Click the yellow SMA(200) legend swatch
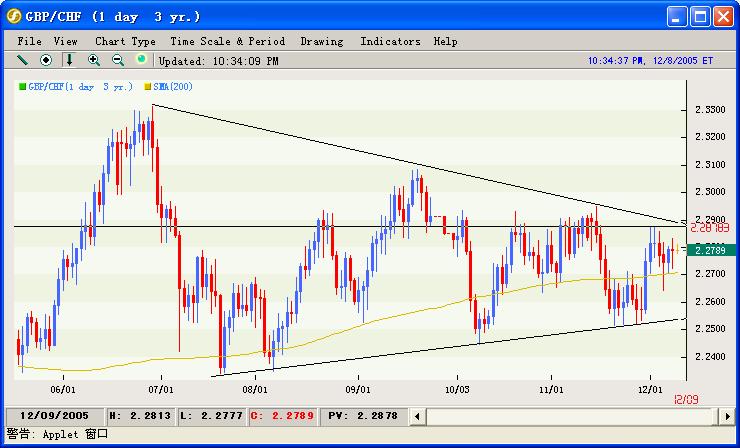Image resolution: width=740 pixels, height=448 pixels. point(148,87)
